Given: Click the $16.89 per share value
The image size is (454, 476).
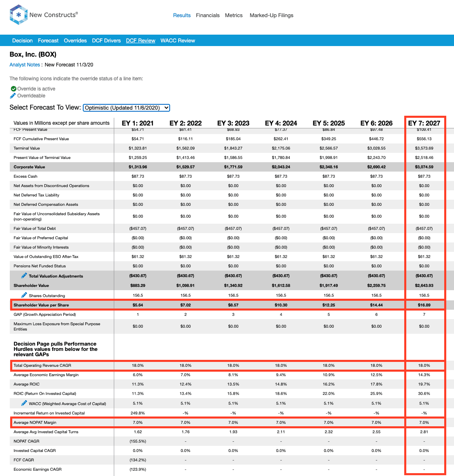Looking at the screenshot, I should pyautogui.click(x=424, y=305).
